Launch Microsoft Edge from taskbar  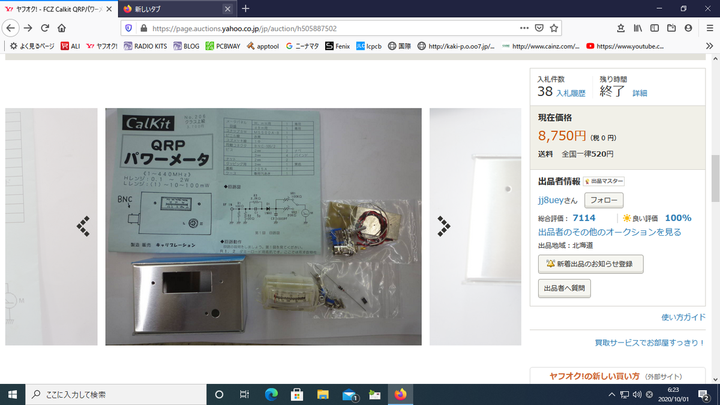(271, 394)
